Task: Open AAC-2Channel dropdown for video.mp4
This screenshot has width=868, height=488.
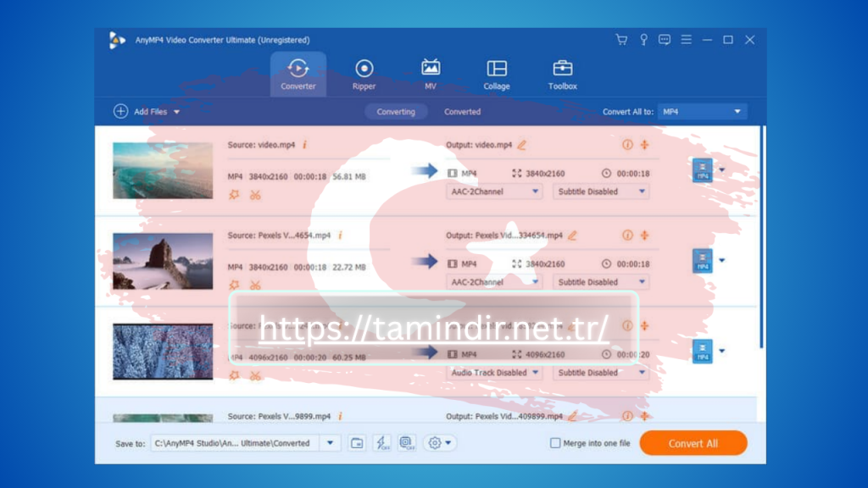Action: coord(494,191)
